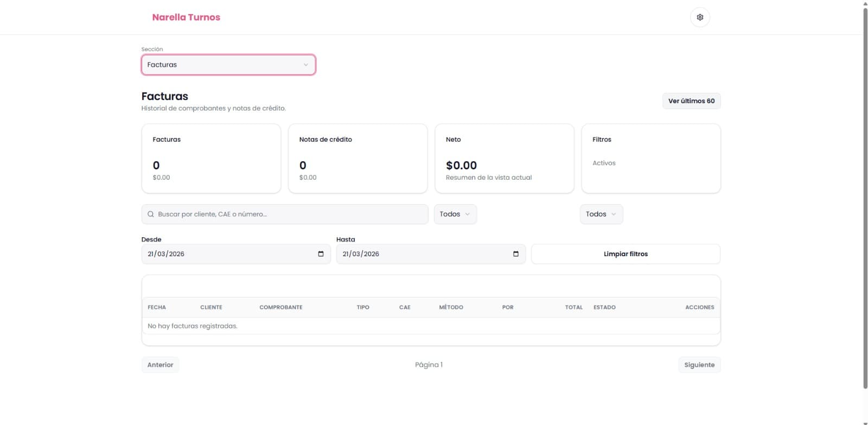Select the Neto summary card
The height and width of the screenshot is (425, 868).
(x=504, y=158)
